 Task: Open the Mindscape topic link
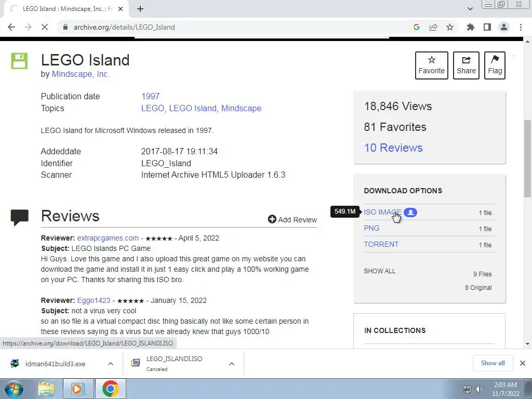[241, 108]
